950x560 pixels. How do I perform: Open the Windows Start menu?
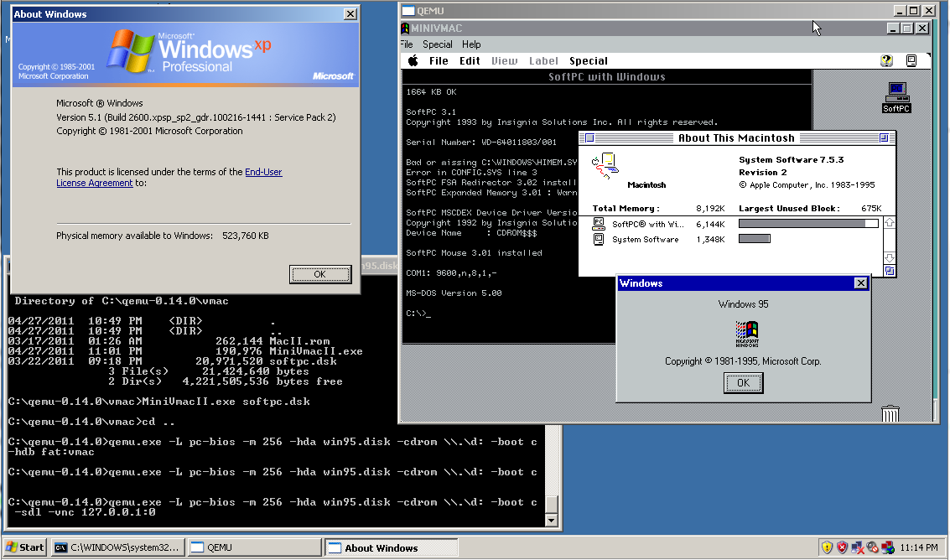tap(25, 547)
